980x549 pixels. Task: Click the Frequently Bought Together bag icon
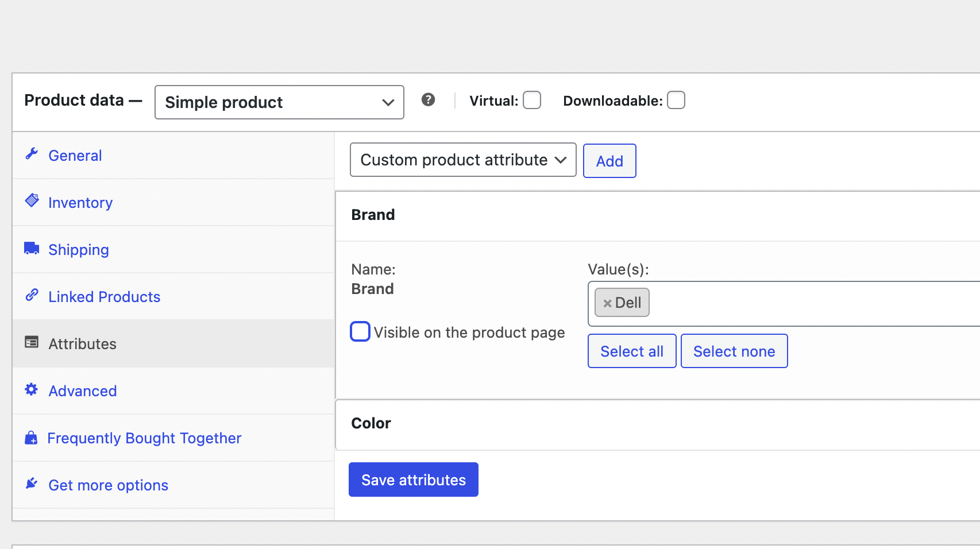31,438
